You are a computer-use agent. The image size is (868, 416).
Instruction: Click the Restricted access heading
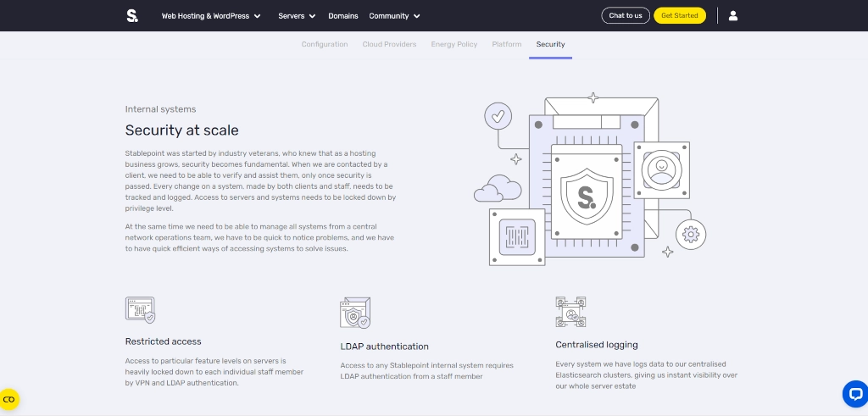point(164,341)
